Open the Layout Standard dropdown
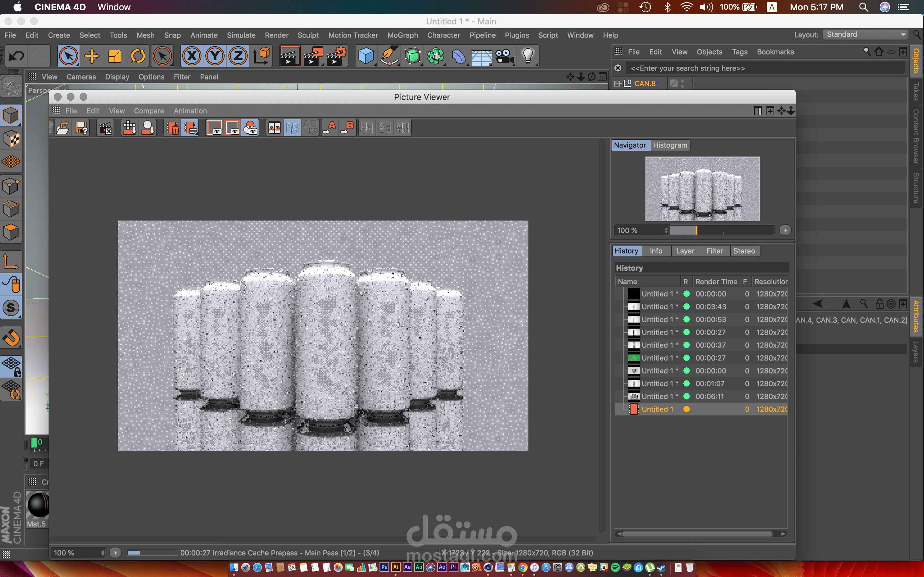 coord(865,34)
